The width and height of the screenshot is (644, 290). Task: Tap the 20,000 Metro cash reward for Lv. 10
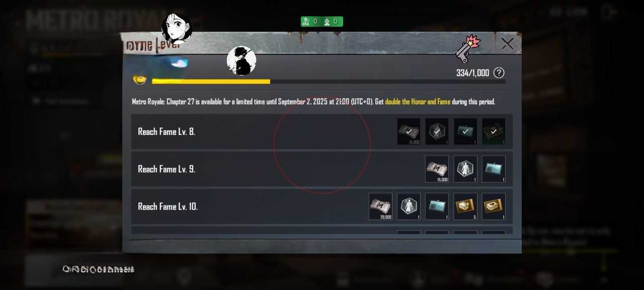click(380, 206)
